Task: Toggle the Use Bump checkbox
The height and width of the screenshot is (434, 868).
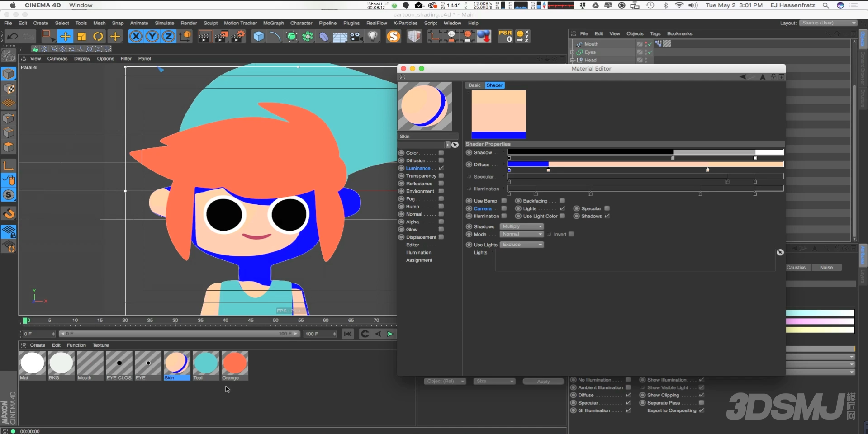Action: coord(504,201)
